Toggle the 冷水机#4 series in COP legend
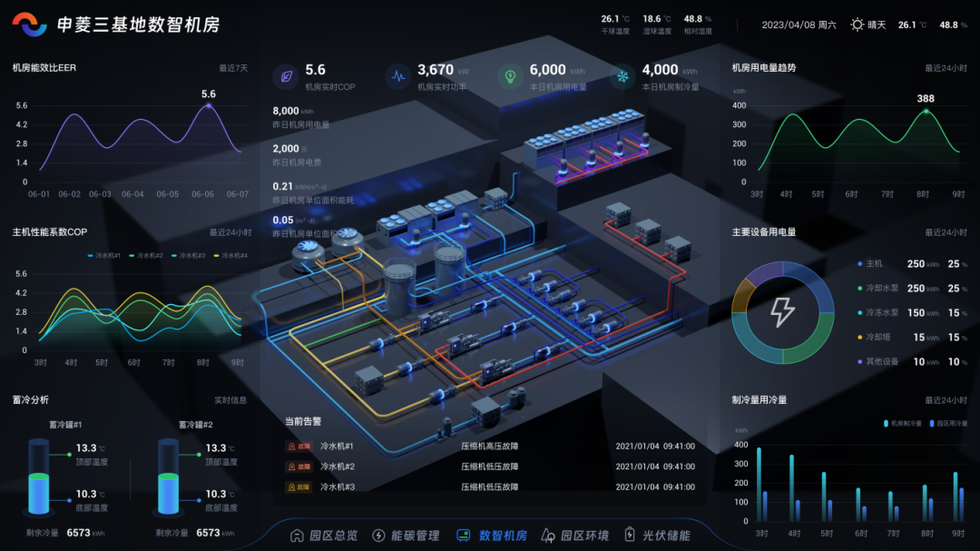Screen dimensions: 980x551 pos(230,256)
